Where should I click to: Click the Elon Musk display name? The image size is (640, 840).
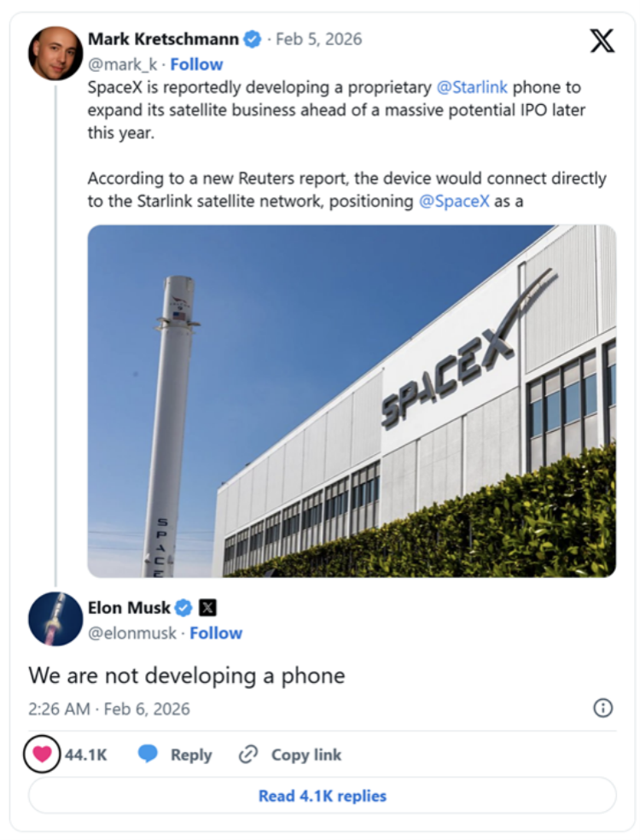click(129, 609)
